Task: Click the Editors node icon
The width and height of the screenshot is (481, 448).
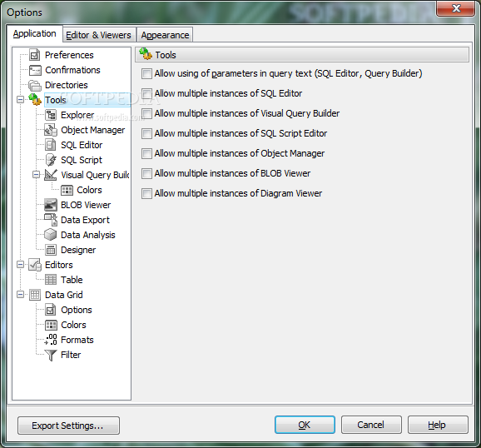Action: coord(35,265)
